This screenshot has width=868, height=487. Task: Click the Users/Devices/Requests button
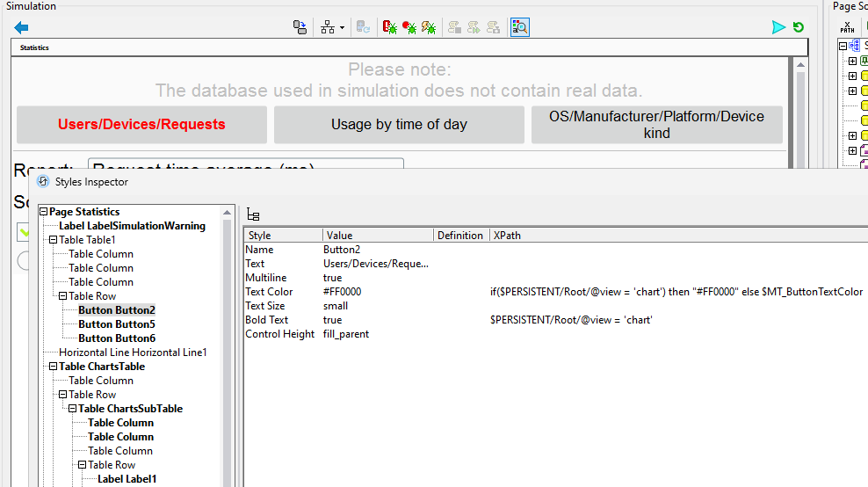coord(141,125)
